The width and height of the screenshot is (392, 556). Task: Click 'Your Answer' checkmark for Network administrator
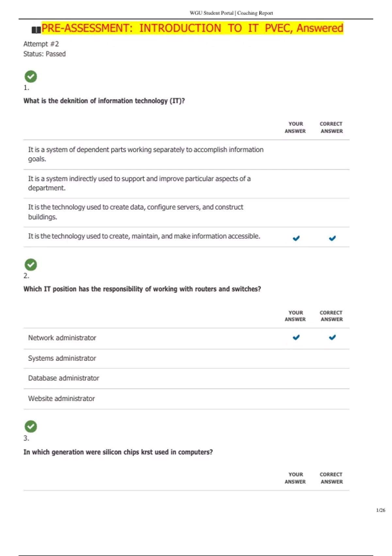296,337
